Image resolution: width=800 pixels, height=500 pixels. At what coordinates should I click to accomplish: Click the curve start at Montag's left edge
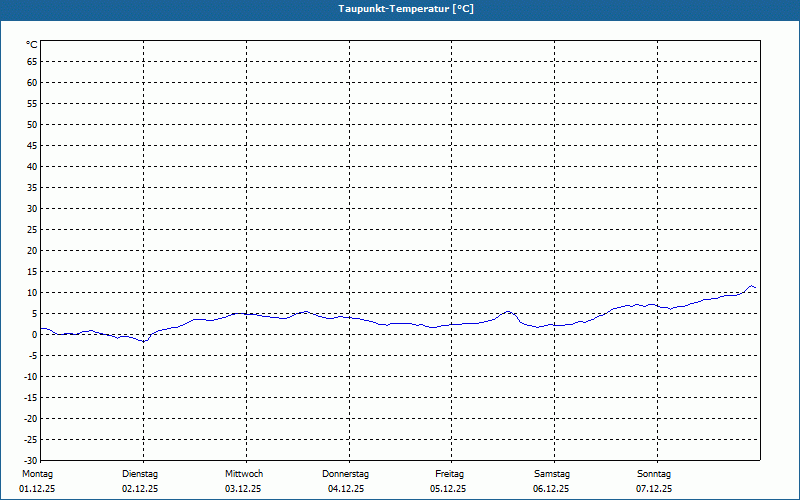pos(42,329)
